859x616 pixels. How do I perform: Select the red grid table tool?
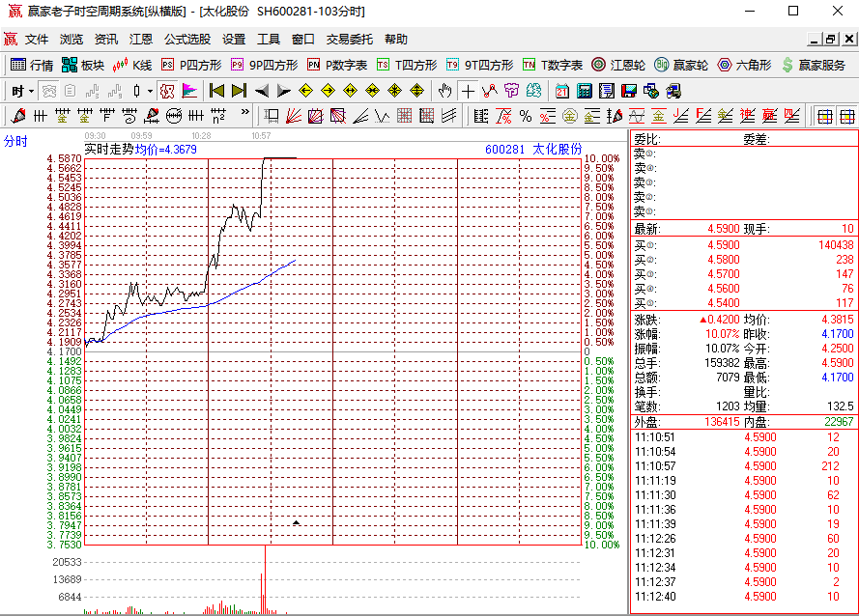tap(404, 116)
